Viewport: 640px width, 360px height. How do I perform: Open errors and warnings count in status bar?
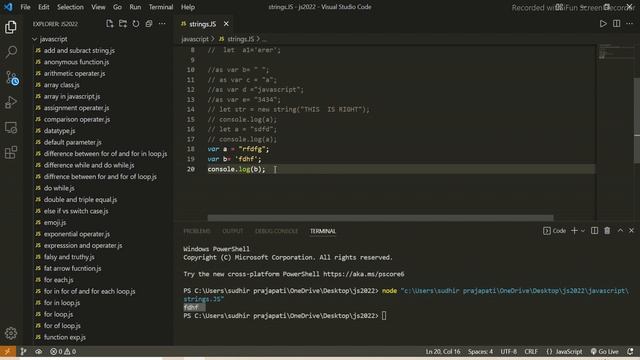coord(63,351)
